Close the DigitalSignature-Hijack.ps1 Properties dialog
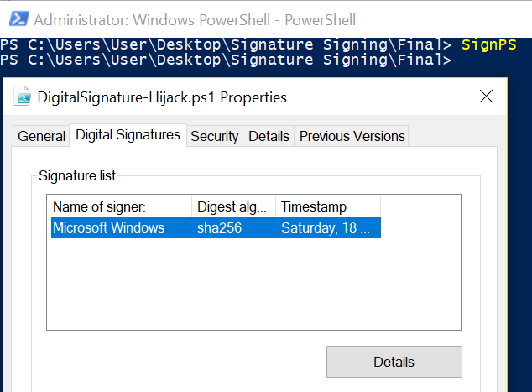 coord(486,97)
